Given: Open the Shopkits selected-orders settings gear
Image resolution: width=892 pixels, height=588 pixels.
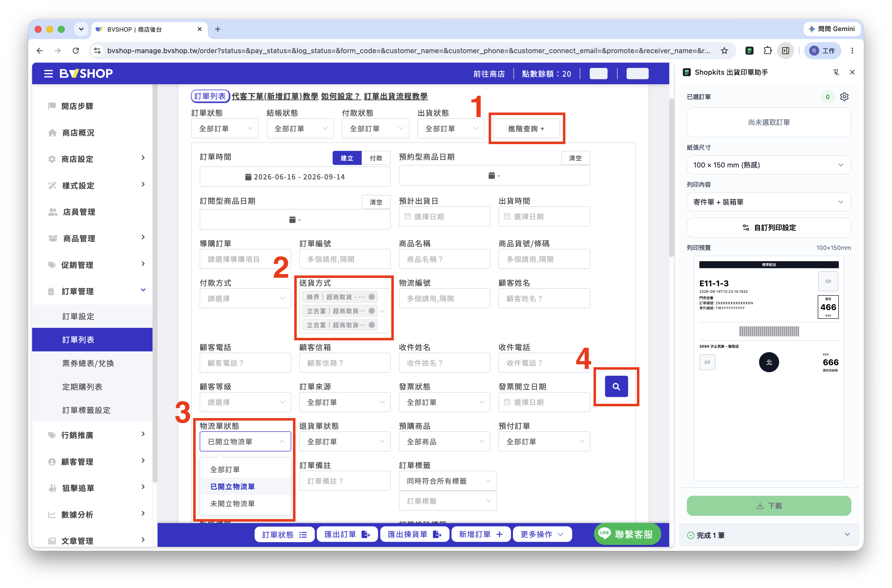Looking at the screenshot, I should click(844, 97).
